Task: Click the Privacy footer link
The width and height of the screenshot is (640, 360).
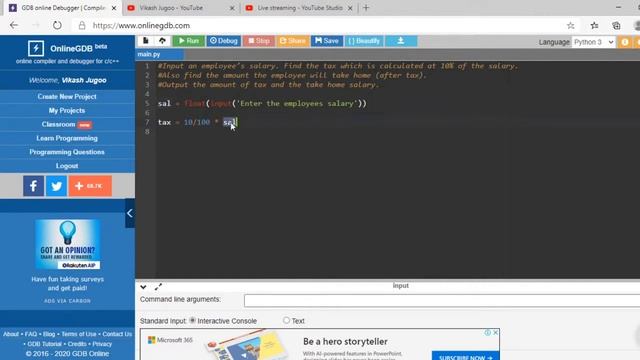Action: (x=102, y=344)
